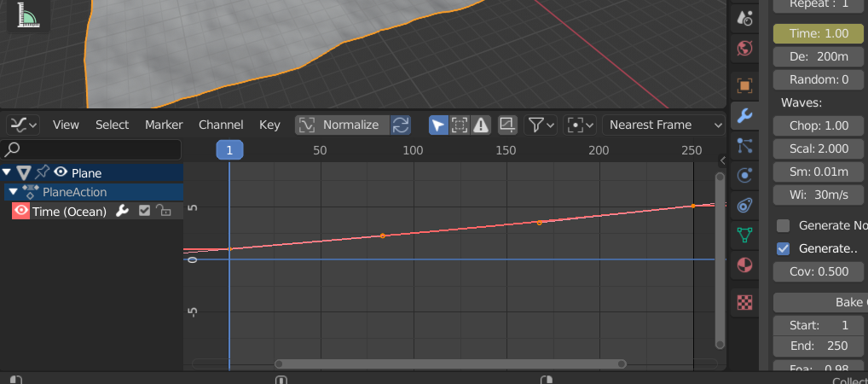Click the Wind 30m/s field

(820, 195)
